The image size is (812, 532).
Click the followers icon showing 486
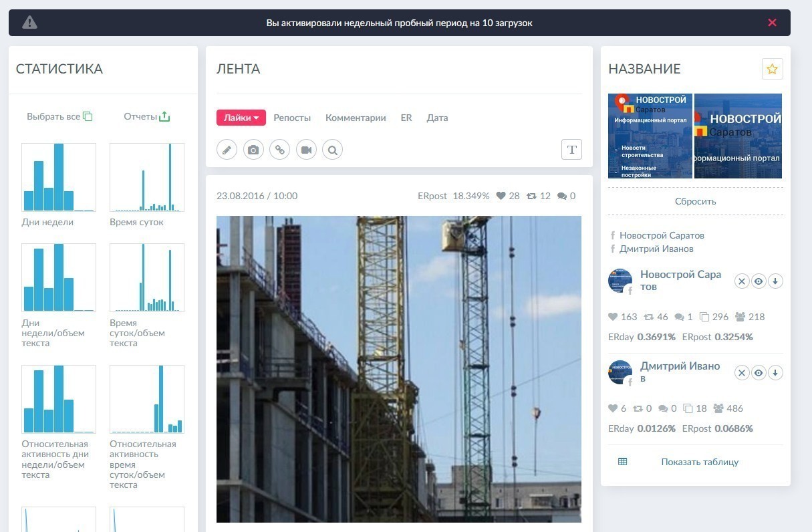point(718,408)
